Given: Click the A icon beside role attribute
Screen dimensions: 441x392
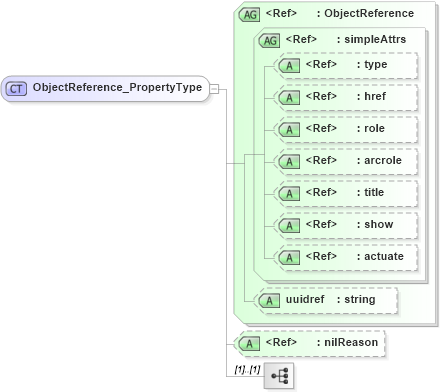Looking at the screenshot, I should (289, 130).
